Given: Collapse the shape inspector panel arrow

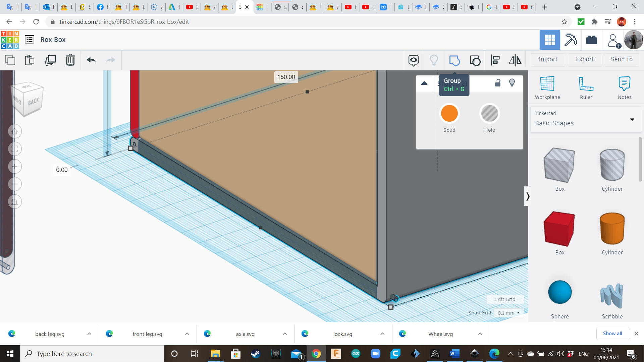Looking at the screenshot, I should pos(424,83).
